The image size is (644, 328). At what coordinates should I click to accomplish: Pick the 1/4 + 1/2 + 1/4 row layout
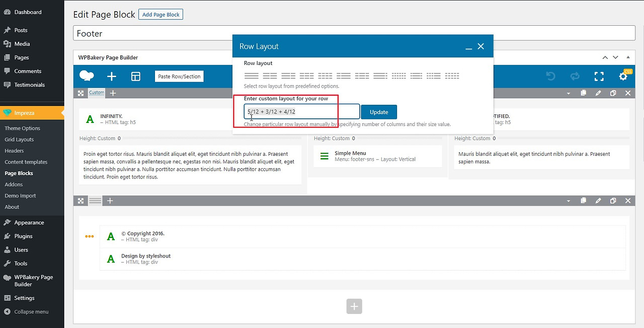point(362,76)
